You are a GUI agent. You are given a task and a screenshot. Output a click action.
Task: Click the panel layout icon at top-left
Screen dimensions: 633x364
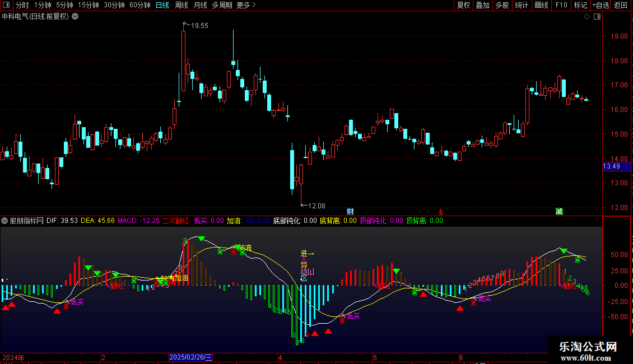[6, 5]
